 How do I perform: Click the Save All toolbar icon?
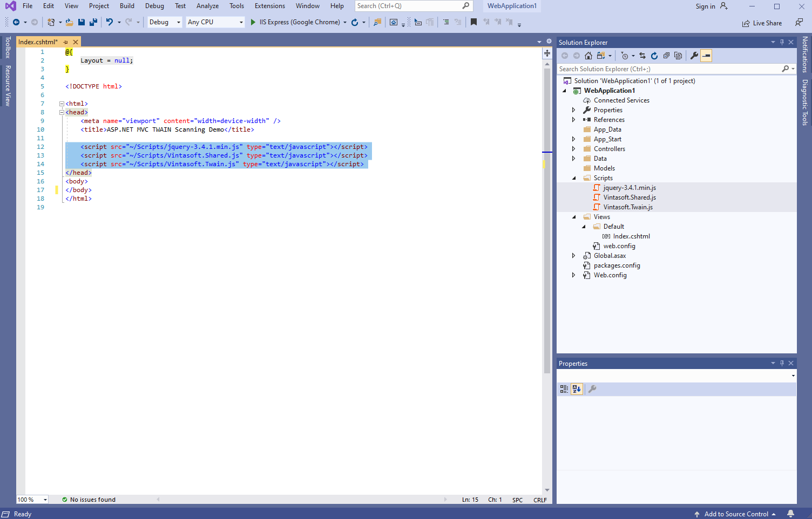click(93, 22)
